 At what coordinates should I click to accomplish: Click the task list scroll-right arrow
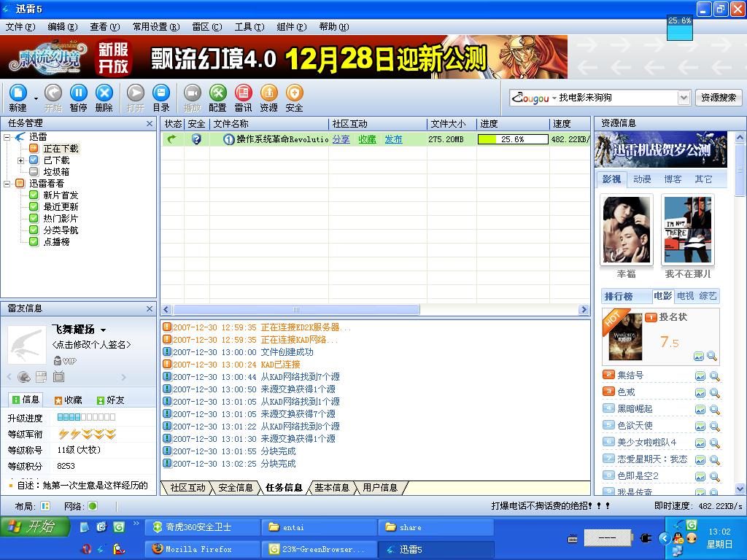coord(584,309)
